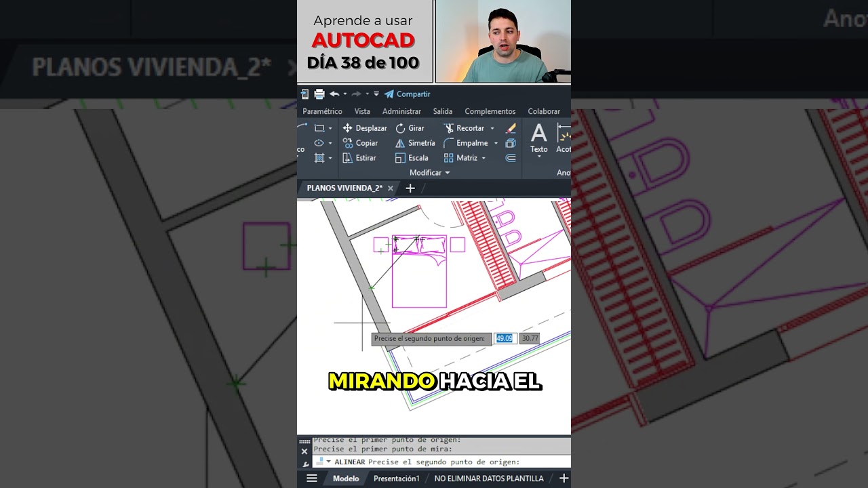868x488 pixels.
Task: Open the Colaborar ribbon tab
Action: 544,111
